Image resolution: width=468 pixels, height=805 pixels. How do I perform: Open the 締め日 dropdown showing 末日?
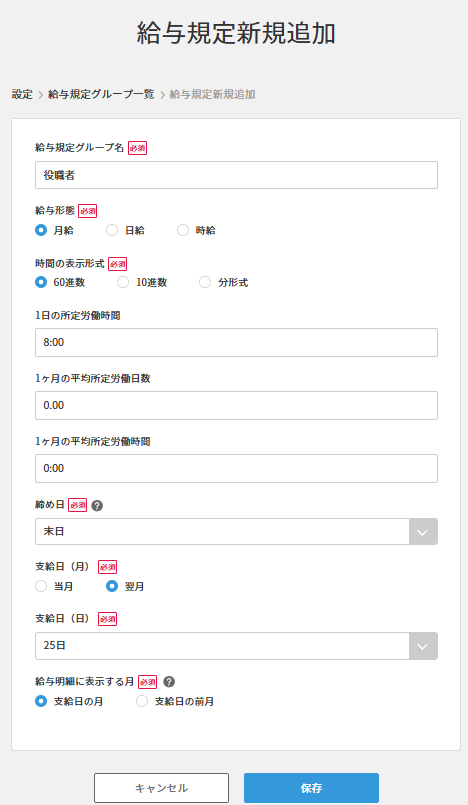click(236, 531)
